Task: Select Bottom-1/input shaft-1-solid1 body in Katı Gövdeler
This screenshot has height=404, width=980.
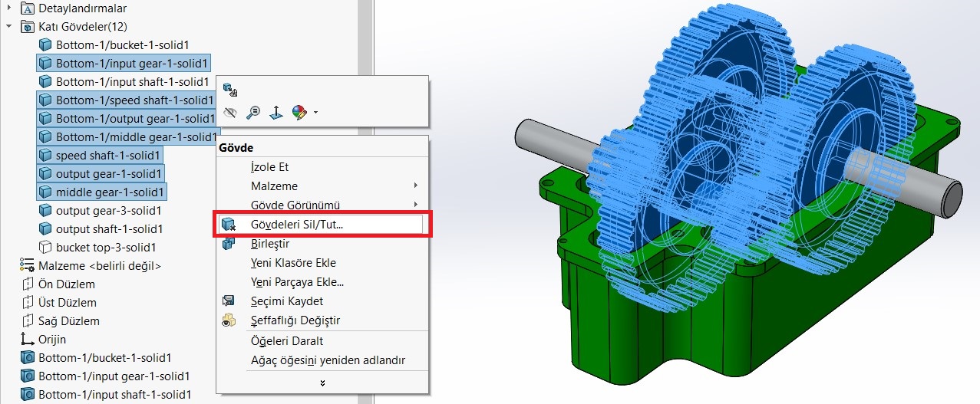Action: [x=132, y=81]
